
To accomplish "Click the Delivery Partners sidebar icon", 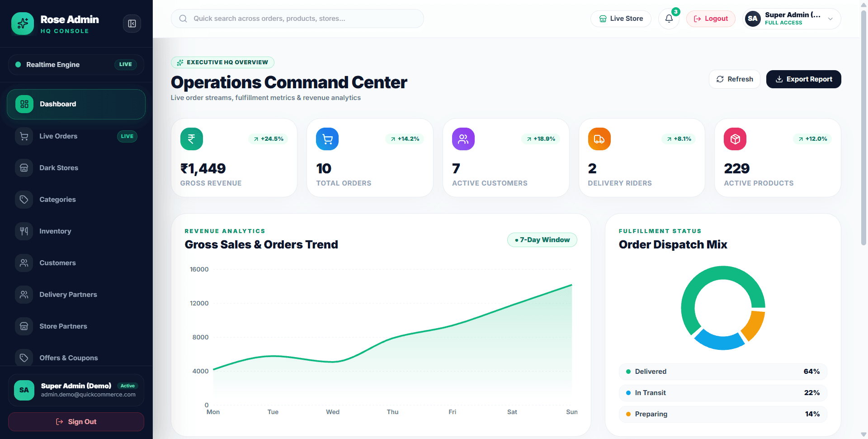I will pos(24,295).
